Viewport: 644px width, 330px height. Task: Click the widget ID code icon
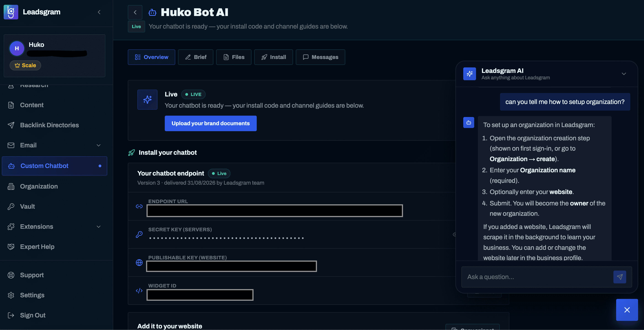coord(139,291)
